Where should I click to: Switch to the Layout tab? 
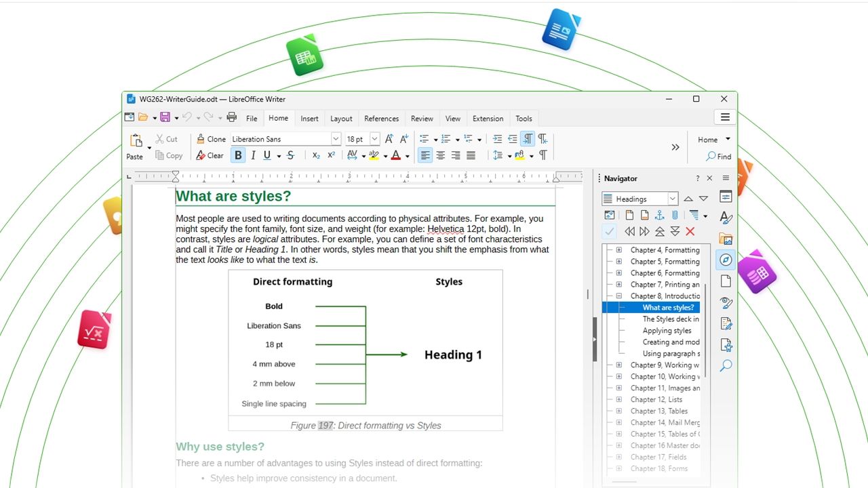point(341,118)
